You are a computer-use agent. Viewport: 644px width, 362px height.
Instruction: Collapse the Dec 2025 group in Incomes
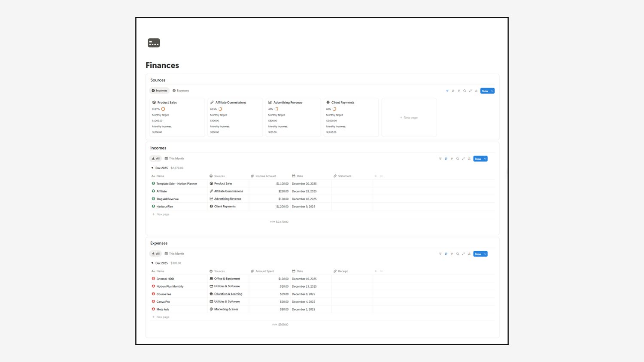click(x=152, y=168)
